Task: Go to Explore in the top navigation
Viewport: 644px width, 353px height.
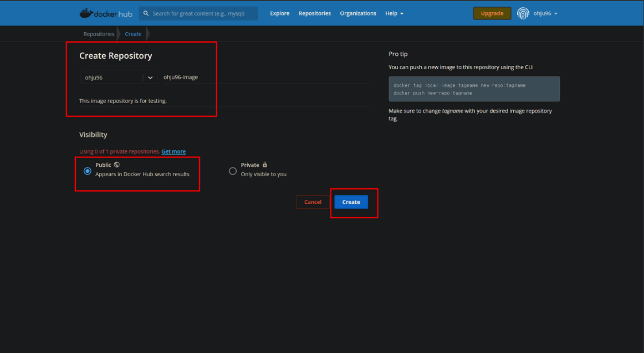Action: (280, 13)
